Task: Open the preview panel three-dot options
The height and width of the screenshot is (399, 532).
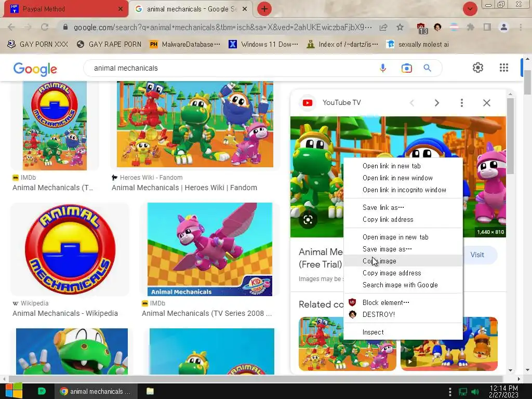Action: pyautogui.click(x=462, y=103)
